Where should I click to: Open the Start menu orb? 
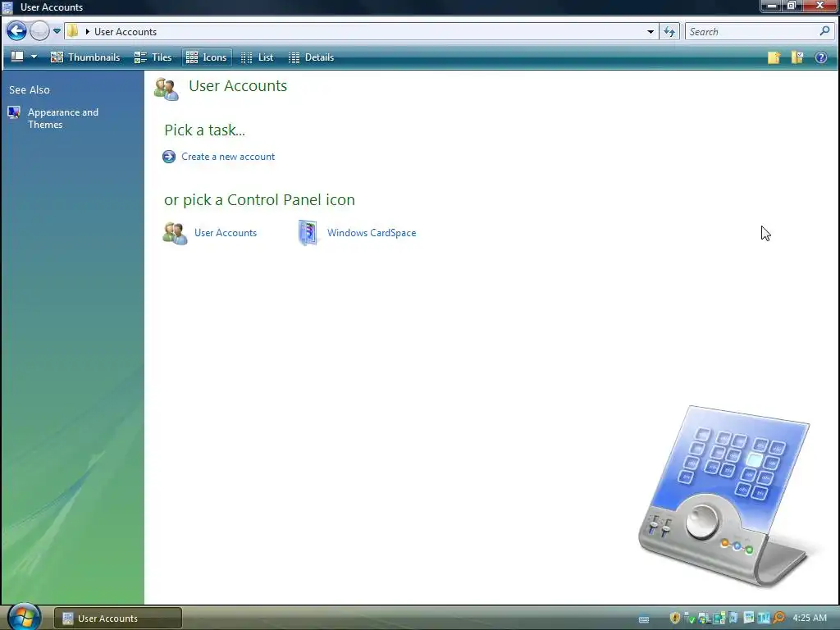coord(24,617)
